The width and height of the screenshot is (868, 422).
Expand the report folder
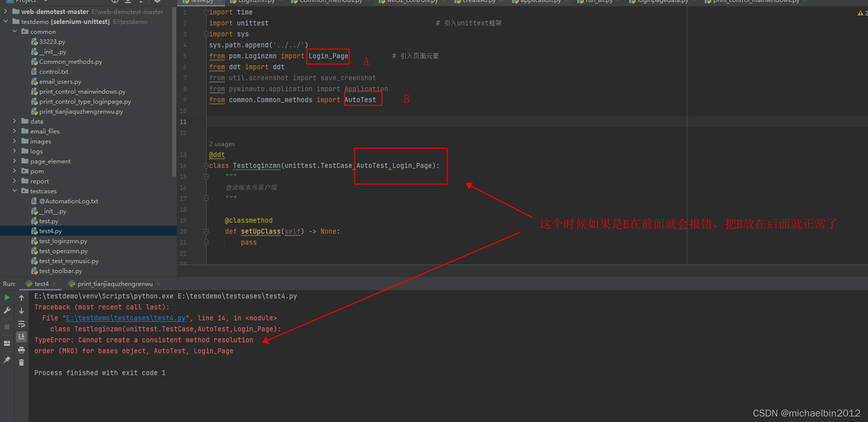15,181
